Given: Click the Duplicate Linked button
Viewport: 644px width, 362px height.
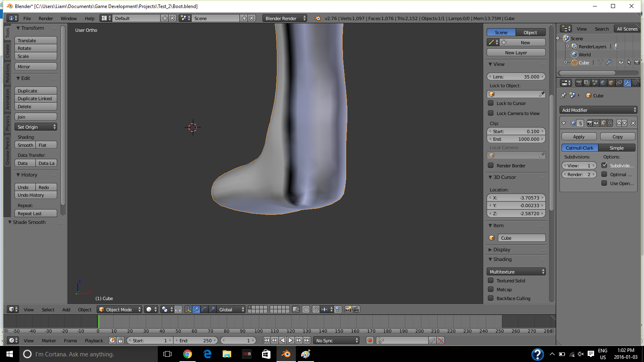Looking at the screenshot, I should (x=36, y=99).
